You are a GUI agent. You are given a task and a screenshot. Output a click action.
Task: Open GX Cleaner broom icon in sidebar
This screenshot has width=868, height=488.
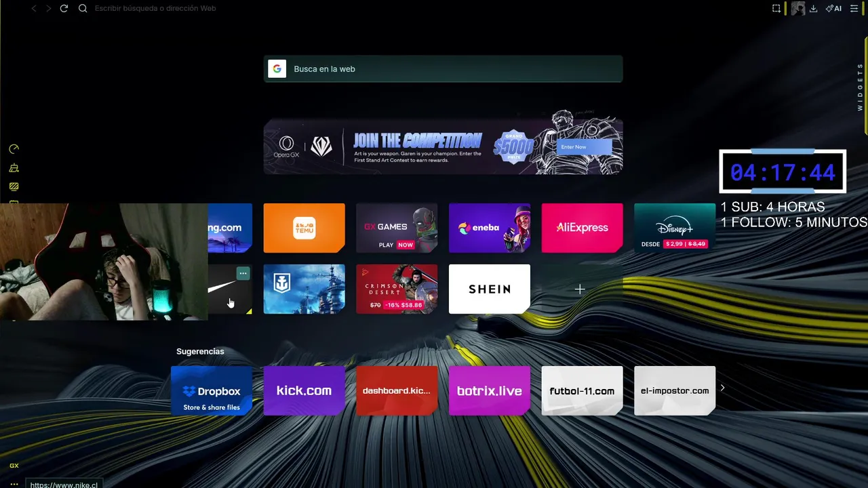click(14, 168)
